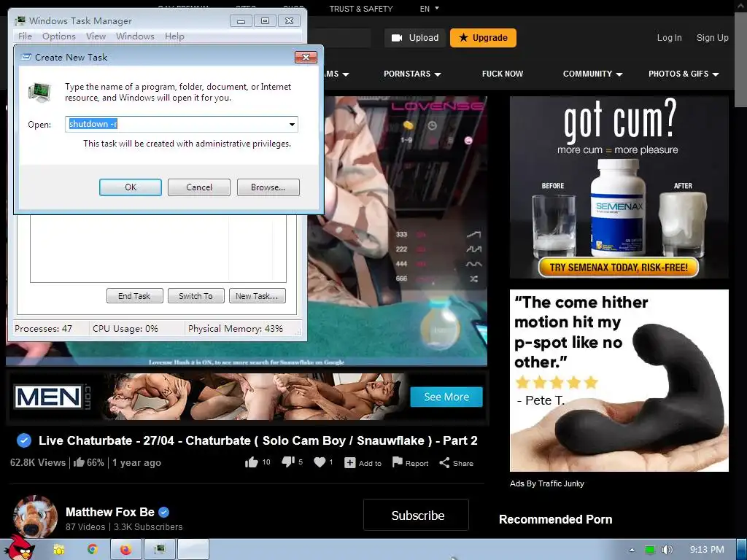Click the New Task... button

click(258, 296)
